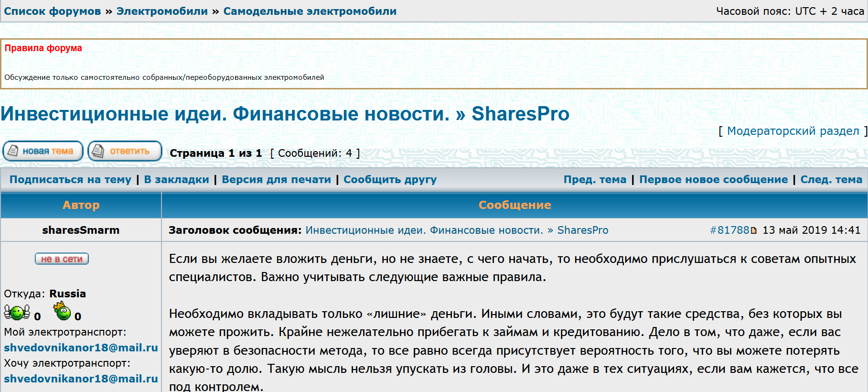
Task: Go to 'Электромобили' breadcrumb section
Action: coord(162,11)
